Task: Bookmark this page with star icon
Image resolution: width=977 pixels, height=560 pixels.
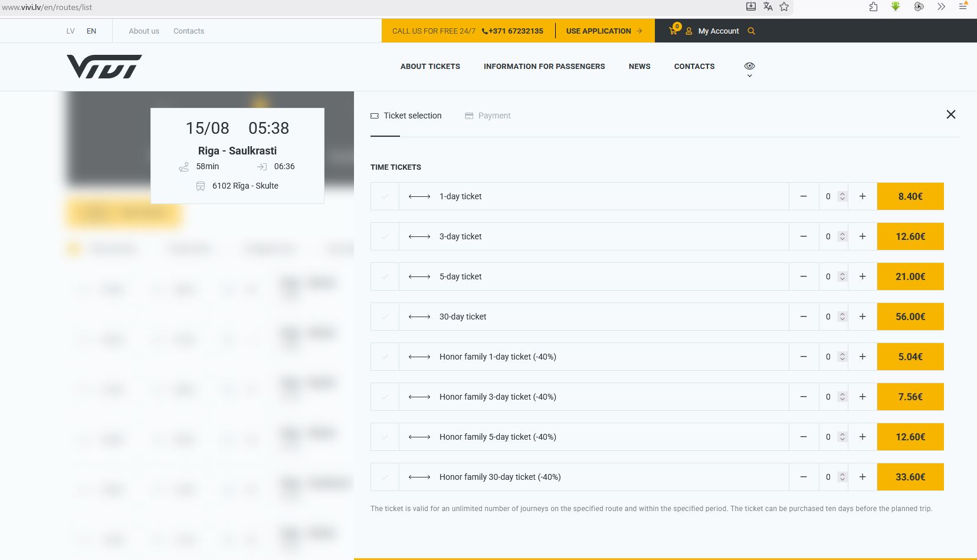Action: coord(784,6)
